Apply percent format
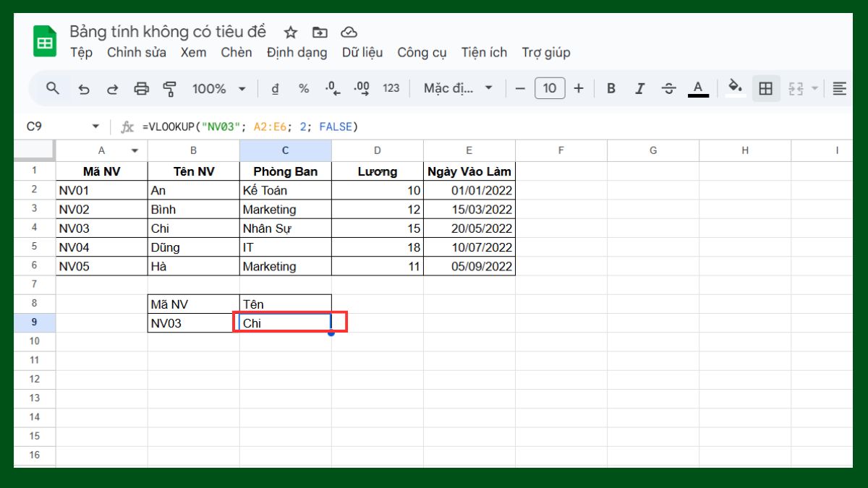The image size is (868, 488). (303, 88)
